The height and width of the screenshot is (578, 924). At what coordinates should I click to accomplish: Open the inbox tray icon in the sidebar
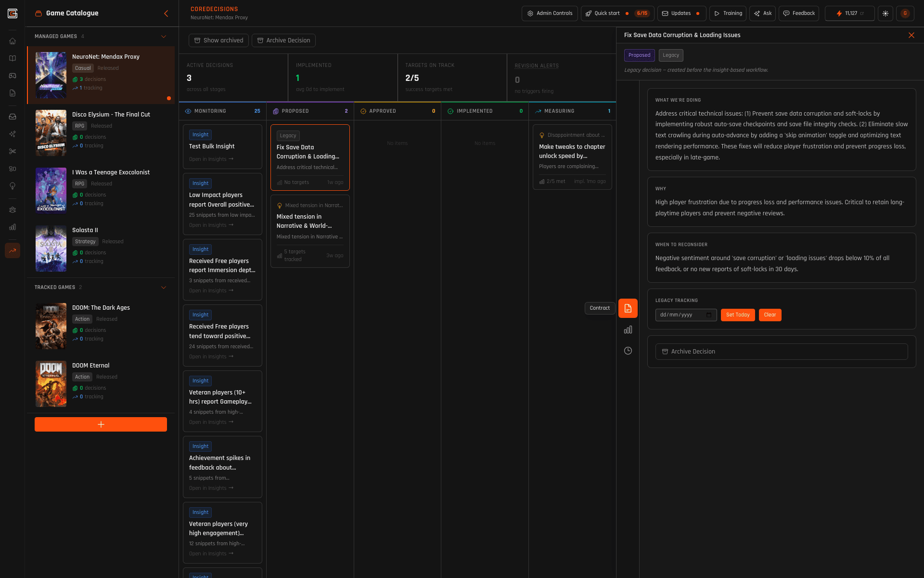coord(13,117)
